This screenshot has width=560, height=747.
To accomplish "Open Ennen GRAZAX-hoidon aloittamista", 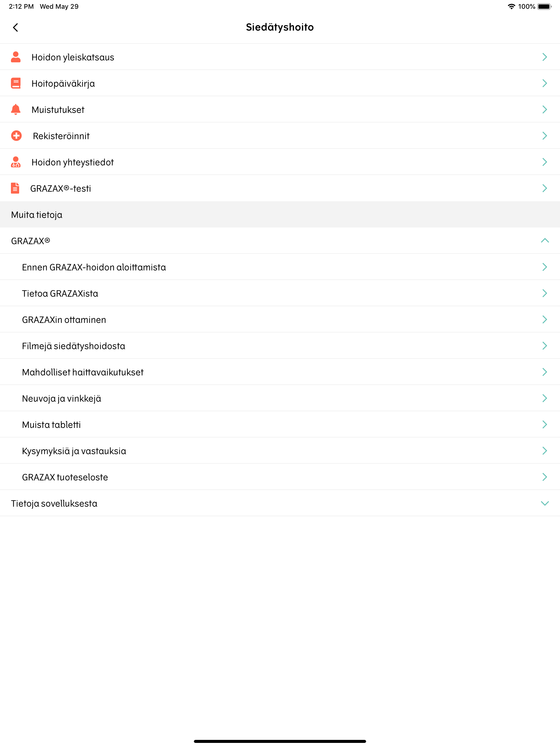I will pyautogui.click(x=280, y=267).
